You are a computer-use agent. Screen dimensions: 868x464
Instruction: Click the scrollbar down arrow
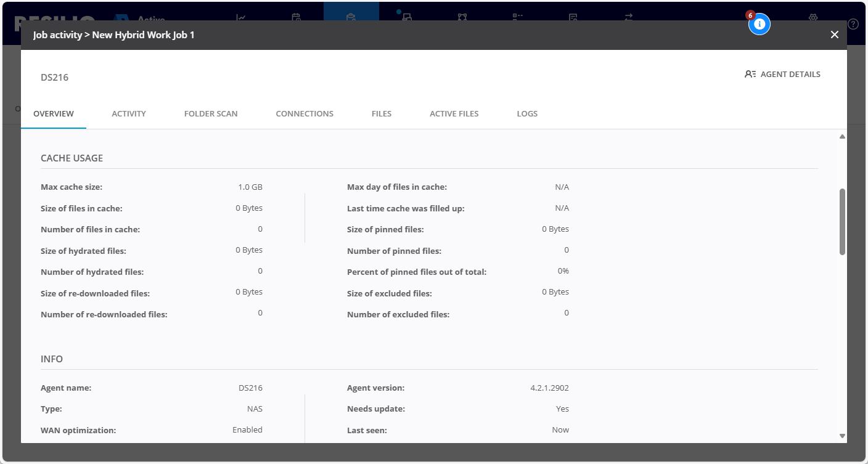coord(842,436)
